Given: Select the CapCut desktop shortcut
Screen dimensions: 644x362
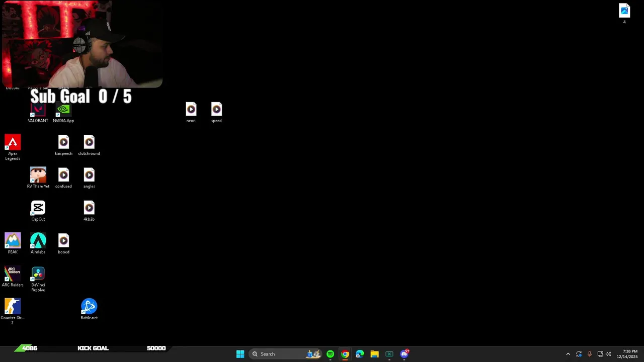Looking at the screenshot, I should (x=38, y=211).
